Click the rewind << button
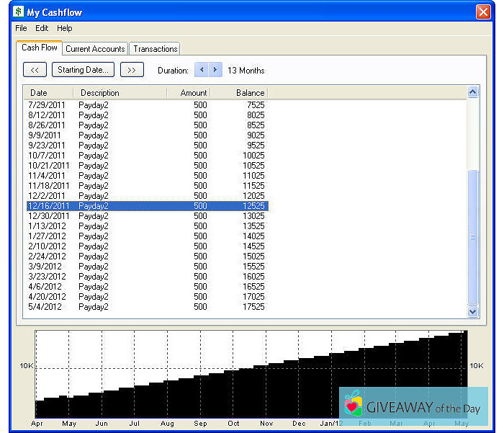 pyautogui.click(x=35, y=70)
